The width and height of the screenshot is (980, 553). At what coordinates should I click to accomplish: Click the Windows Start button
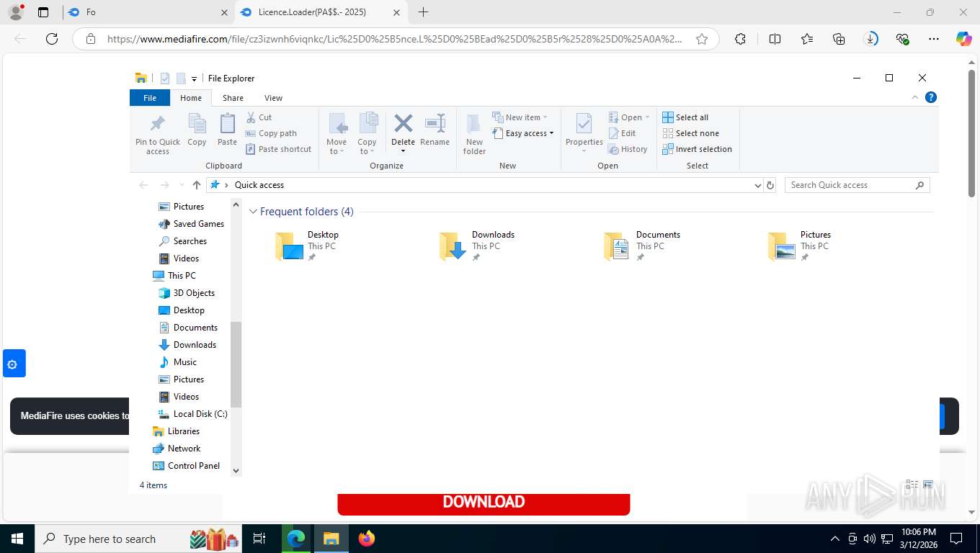[17, 539]
